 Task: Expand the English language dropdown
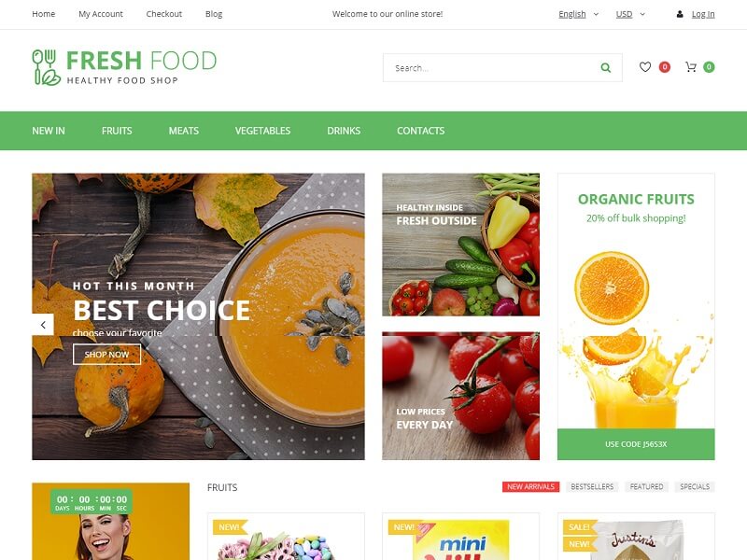click(578, 14)
